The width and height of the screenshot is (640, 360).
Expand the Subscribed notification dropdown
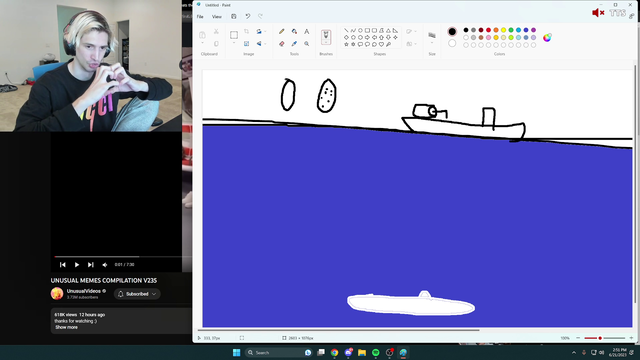pos(154,294)
